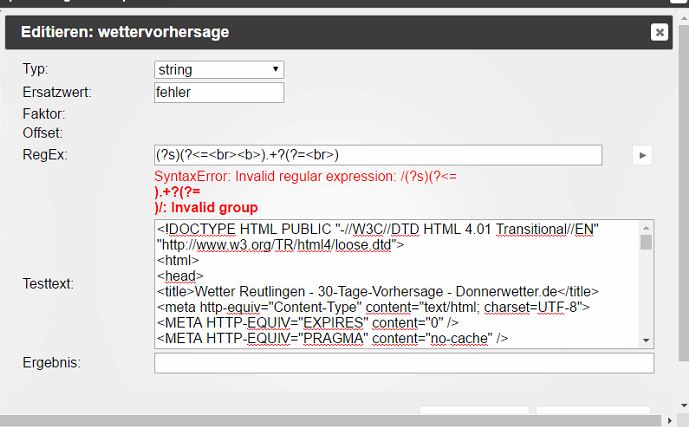
Task: Click the Faktor label
Action: [x=44, y=114]
